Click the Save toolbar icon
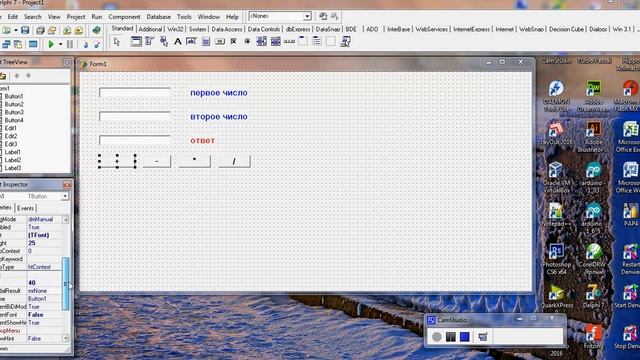Image resolution: width=640 pixels, height=360 pixels. pos(25,31)
